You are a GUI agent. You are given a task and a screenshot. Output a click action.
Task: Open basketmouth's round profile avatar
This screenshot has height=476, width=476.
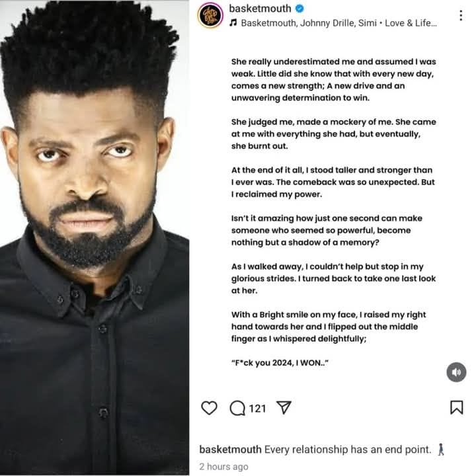tap(210, 15)
